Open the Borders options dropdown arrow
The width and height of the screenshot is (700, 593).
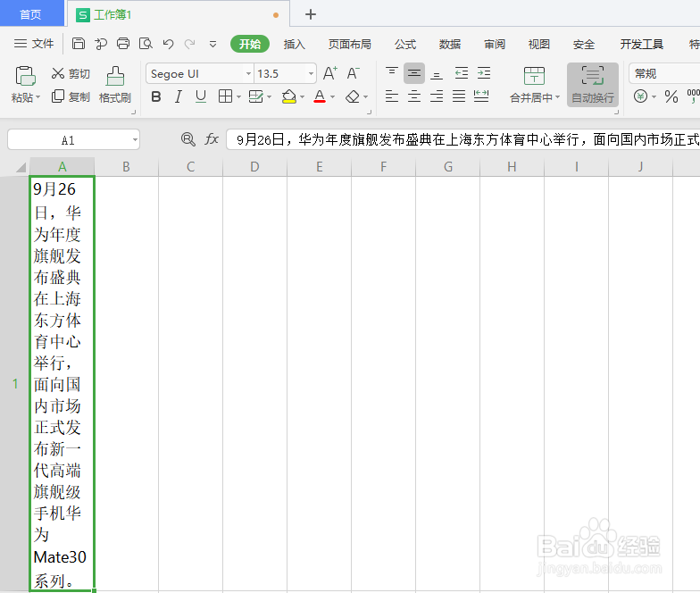click(x=239, y=96)
